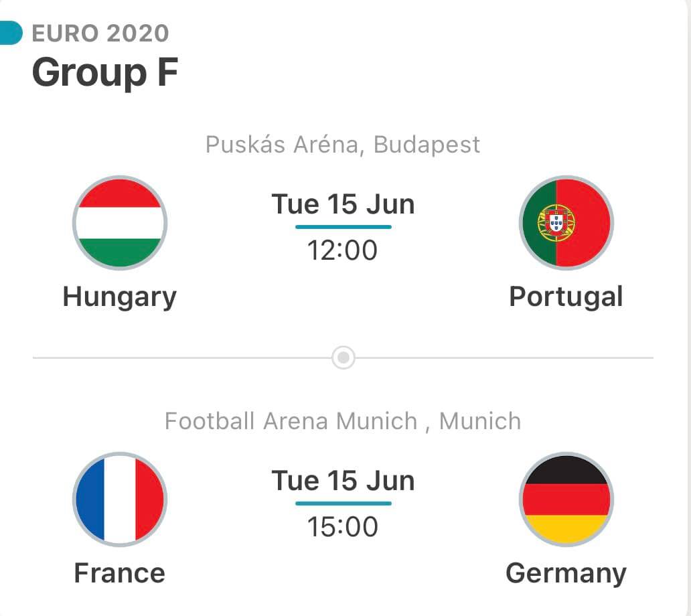Open the Portugal team name
This screenshot has height=616, width=691.
[x=566, y=297]
